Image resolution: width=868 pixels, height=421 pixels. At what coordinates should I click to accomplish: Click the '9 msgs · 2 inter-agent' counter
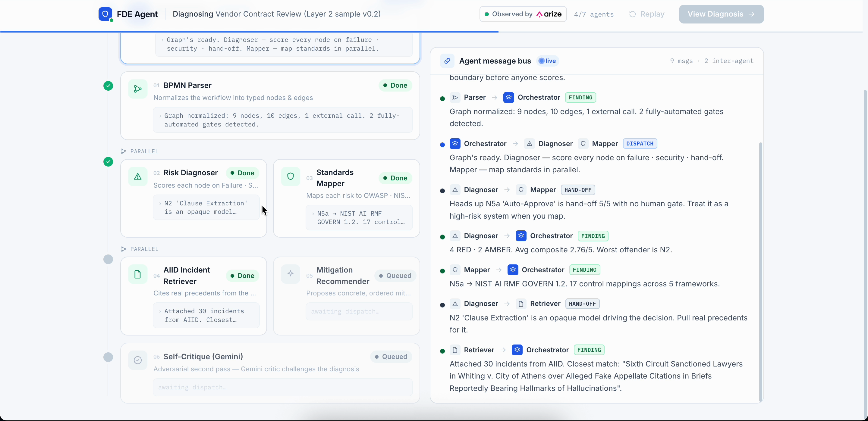point(712,61)
